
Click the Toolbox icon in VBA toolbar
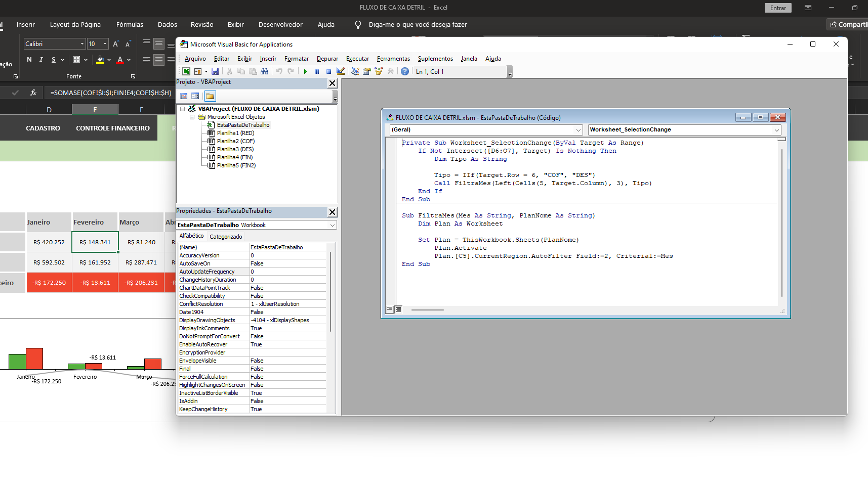click(x=390, y=71)
